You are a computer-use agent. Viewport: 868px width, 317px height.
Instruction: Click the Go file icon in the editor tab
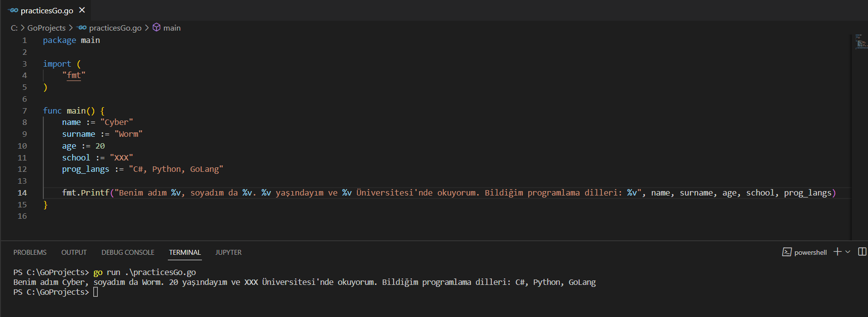[13, 10]
